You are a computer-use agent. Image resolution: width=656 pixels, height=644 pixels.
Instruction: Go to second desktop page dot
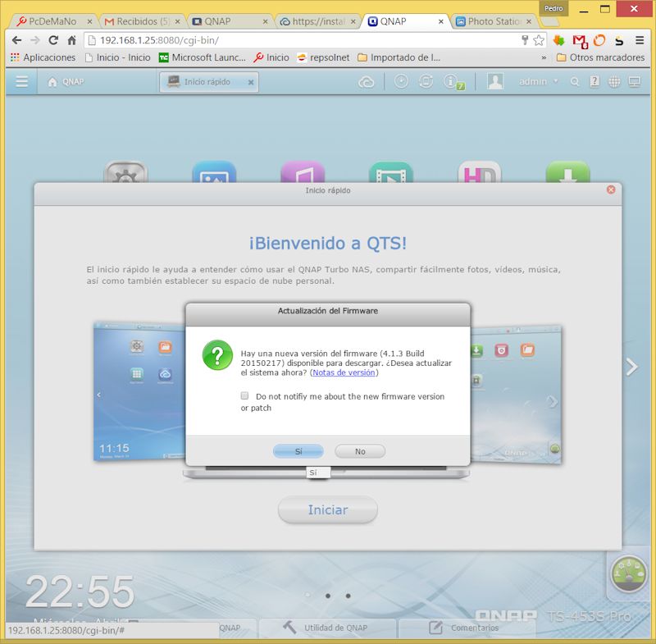(328, 596)
